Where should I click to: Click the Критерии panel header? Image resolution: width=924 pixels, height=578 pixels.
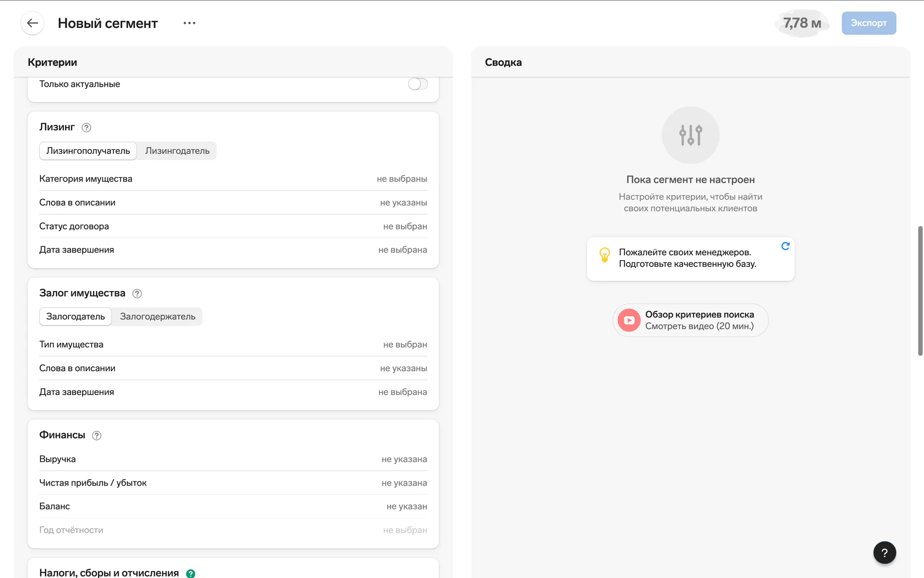tap(233, 62)
